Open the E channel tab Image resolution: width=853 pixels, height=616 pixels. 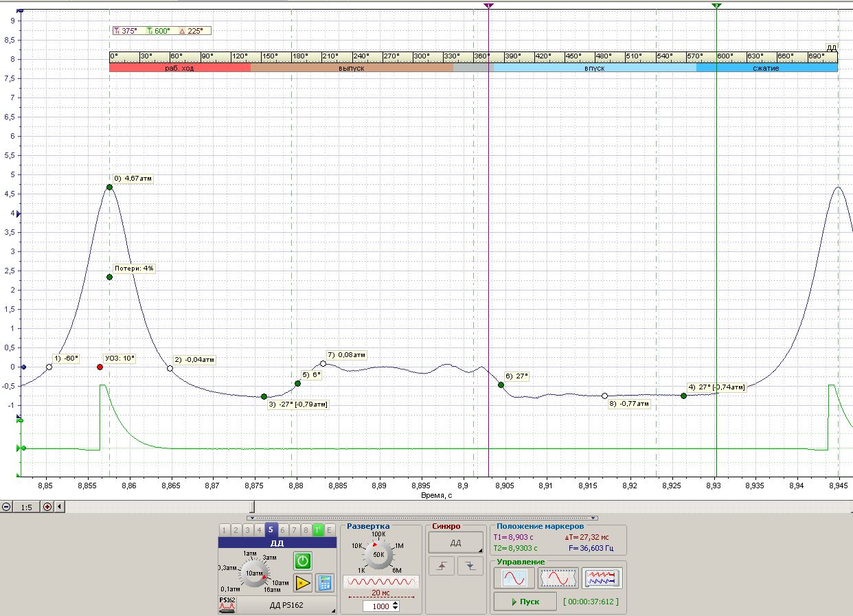click(x=329, y=529)
